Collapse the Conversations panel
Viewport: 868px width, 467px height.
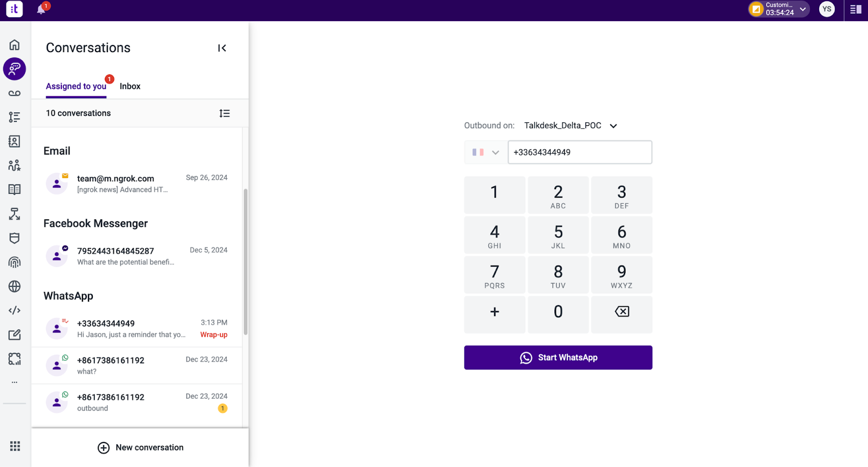point(222,48)
